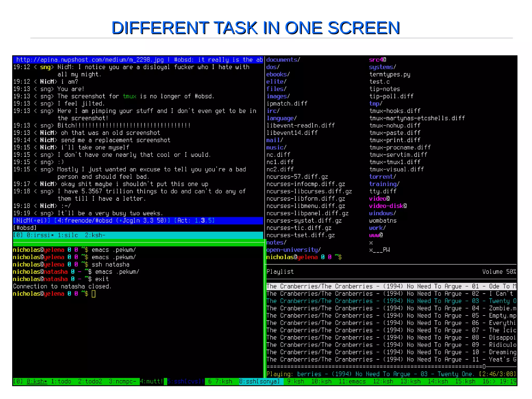Viewport: 532px width, 399px height.
Task: Click the x___PW file entry
Action: click(x=380, y=250)
